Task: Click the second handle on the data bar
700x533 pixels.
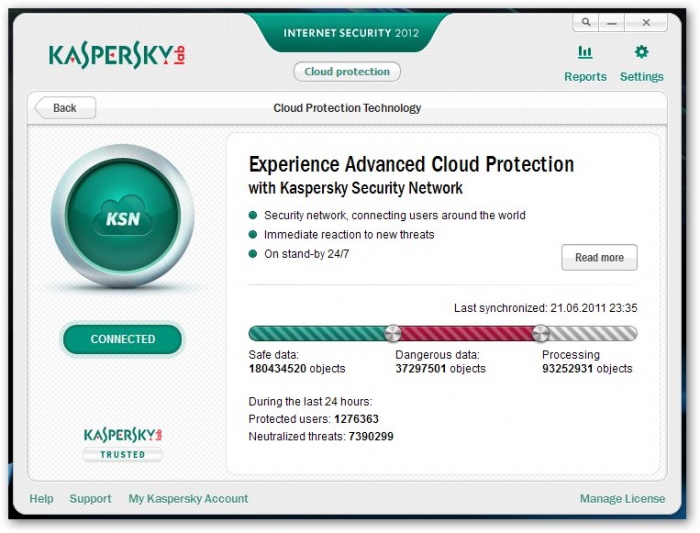Action: point(541,333)
